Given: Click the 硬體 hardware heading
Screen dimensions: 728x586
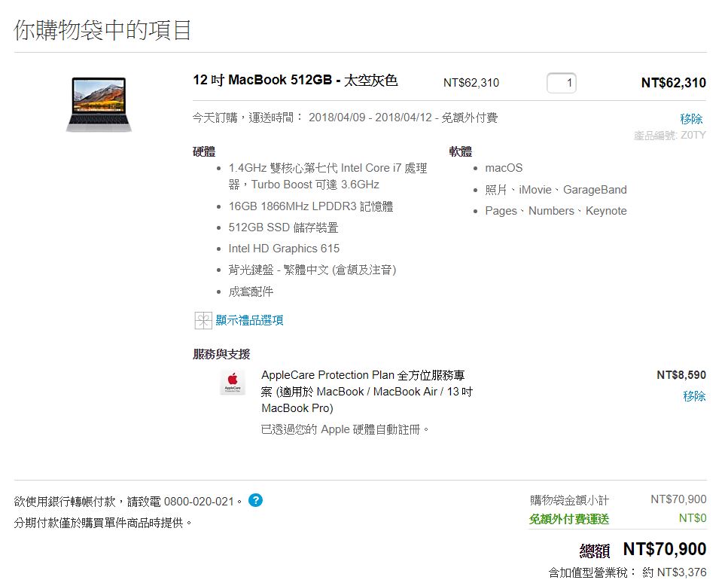Looking at the screenshot, I should [204, 151].
